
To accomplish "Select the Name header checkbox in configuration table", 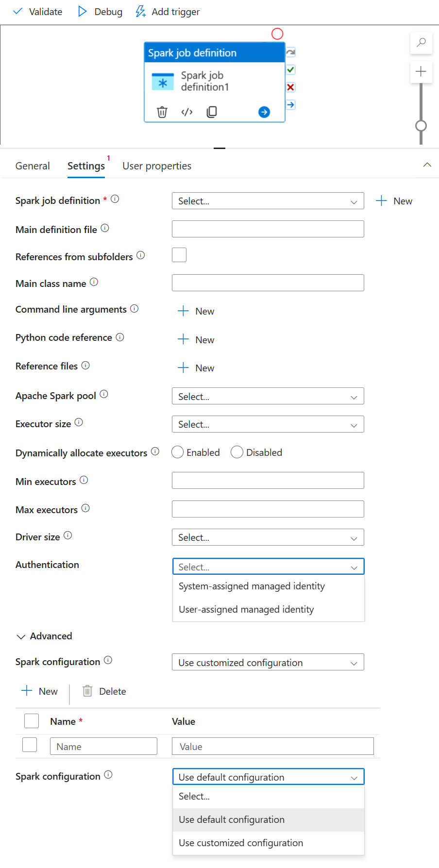I will pyautogui.click(x=31, y=721).
